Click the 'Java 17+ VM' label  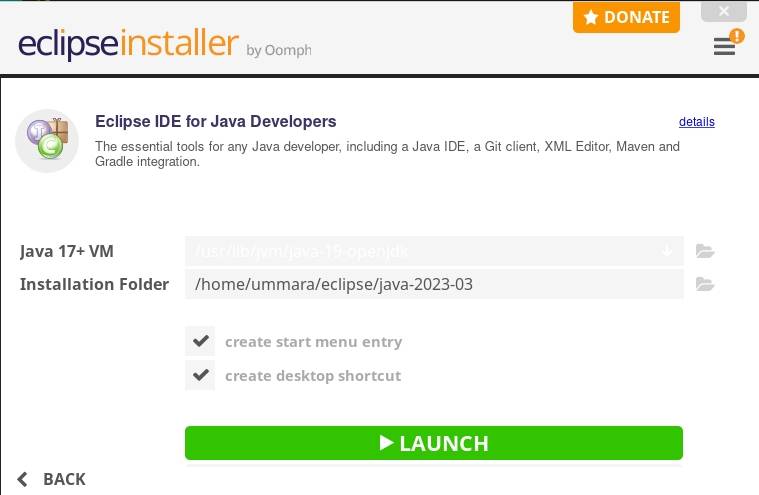(67, 252)
